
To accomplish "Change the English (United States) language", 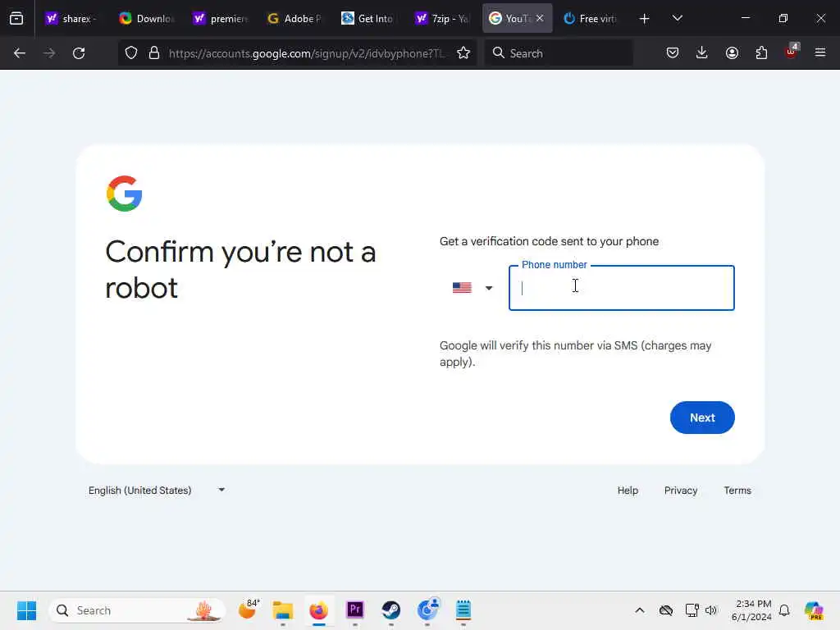I will pos(157,491).
